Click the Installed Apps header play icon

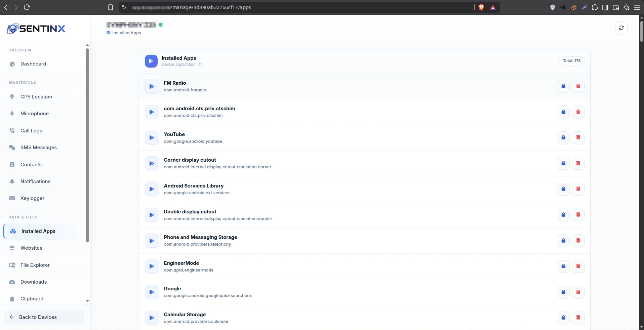151,61
